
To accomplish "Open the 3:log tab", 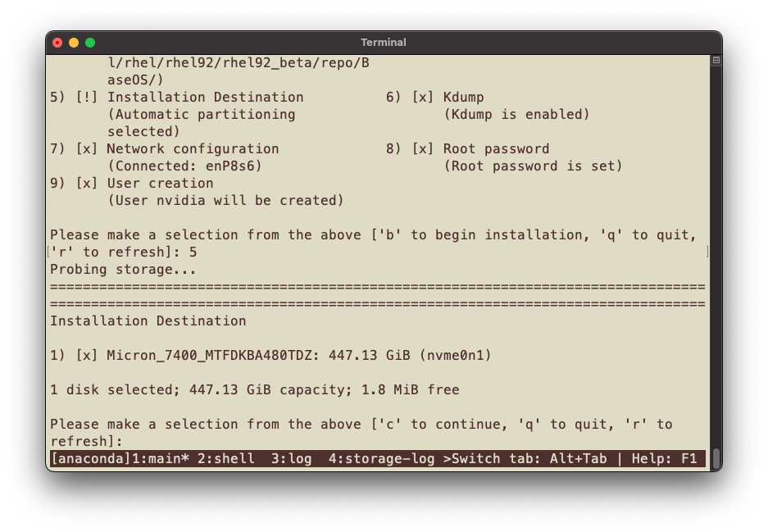I will [292, 458].
